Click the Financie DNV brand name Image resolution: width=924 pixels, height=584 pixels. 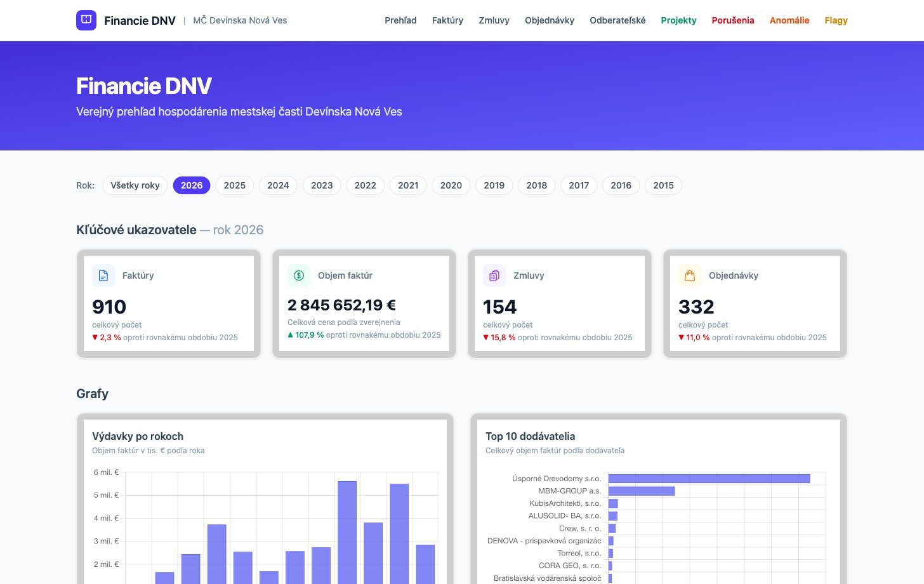pos(140,20)
